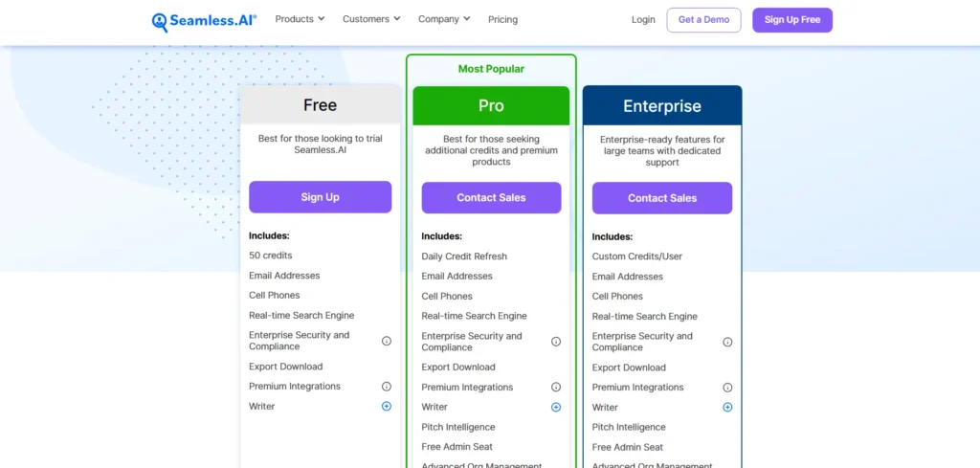The width and height of the screenshot is (980, 468).
Task: Contact Sales for the Pro plan
Action: click(491, 198)
